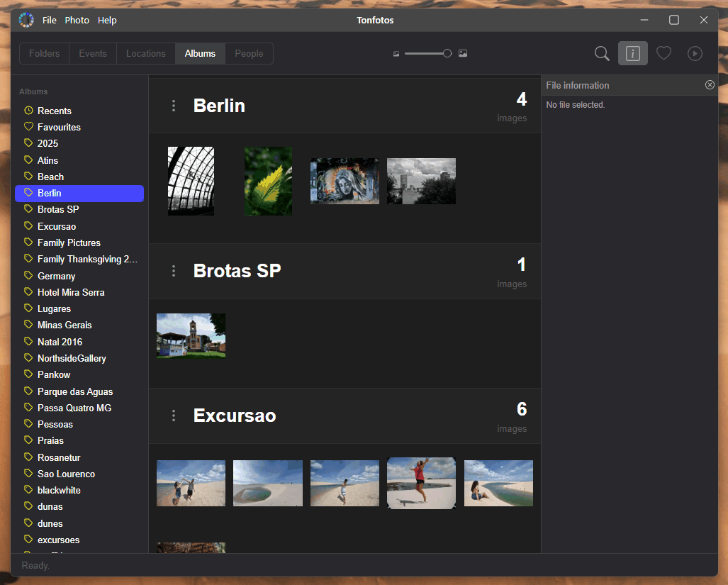Open the Favourites album
This screenshot has width=728, height=585.
79,127
